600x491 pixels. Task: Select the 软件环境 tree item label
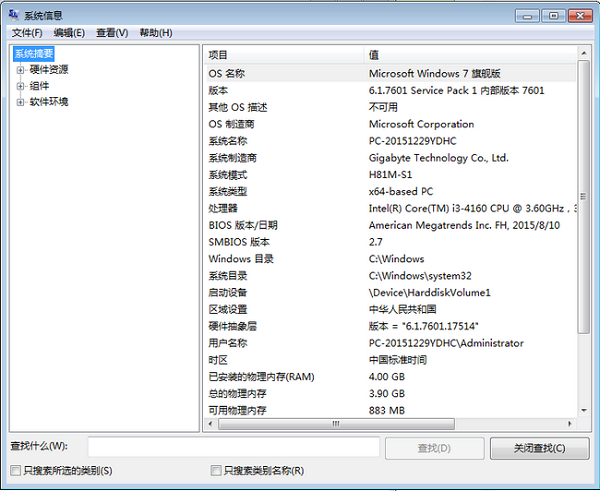49,102
